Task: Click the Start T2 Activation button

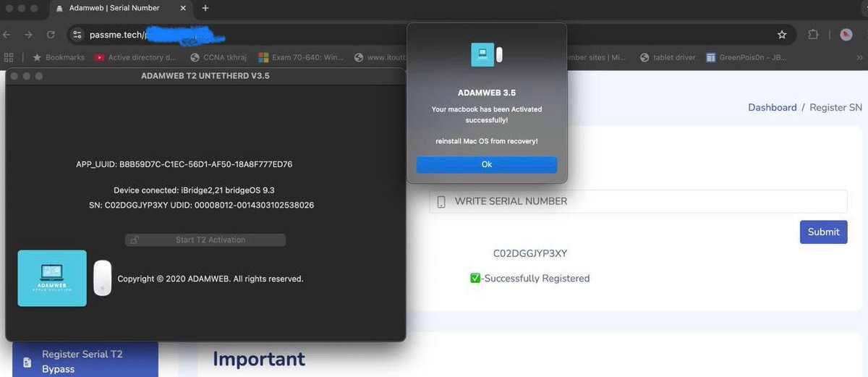Action: coord(205,240)
